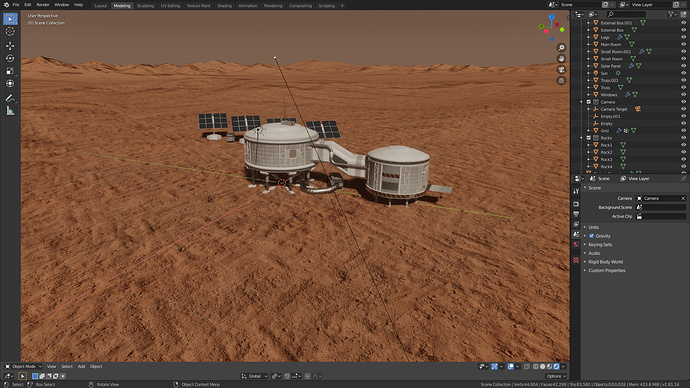Open the Render menu
Screen dimensions: 690x388
coord(43,5)
